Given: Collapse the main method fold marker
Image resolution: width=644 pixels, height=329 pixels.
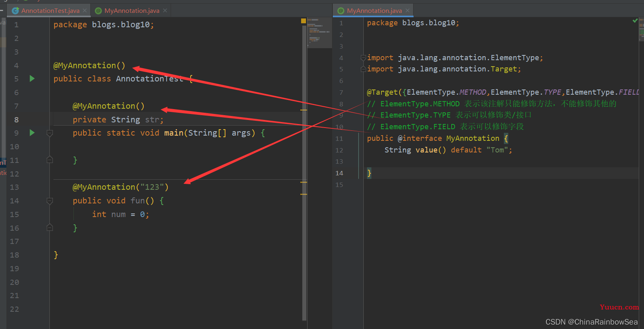Looking at the screenshot, I should click(x=50, y=133).
